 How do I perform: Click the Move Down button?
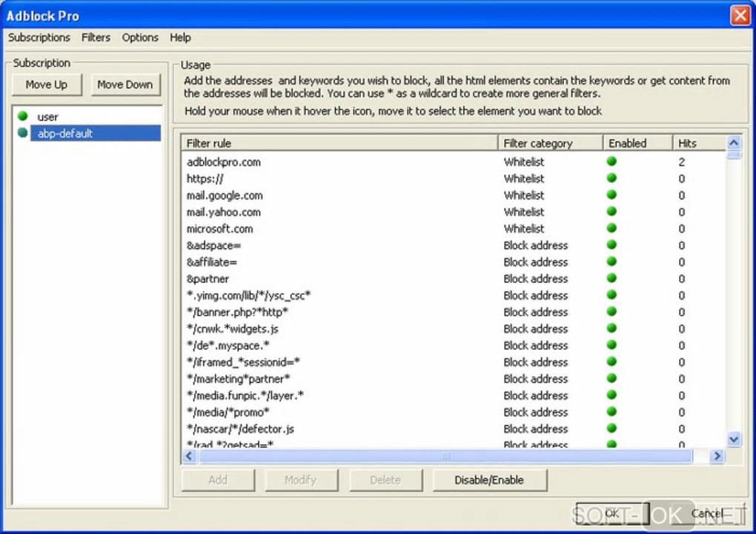125,85
